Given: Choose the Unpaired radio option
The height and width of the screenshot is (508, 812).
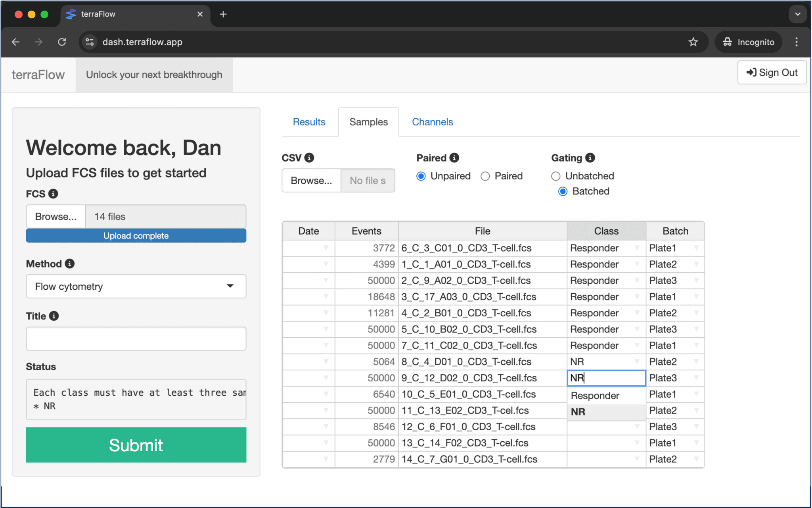Looking at the screenshot, I should (421, 176).
